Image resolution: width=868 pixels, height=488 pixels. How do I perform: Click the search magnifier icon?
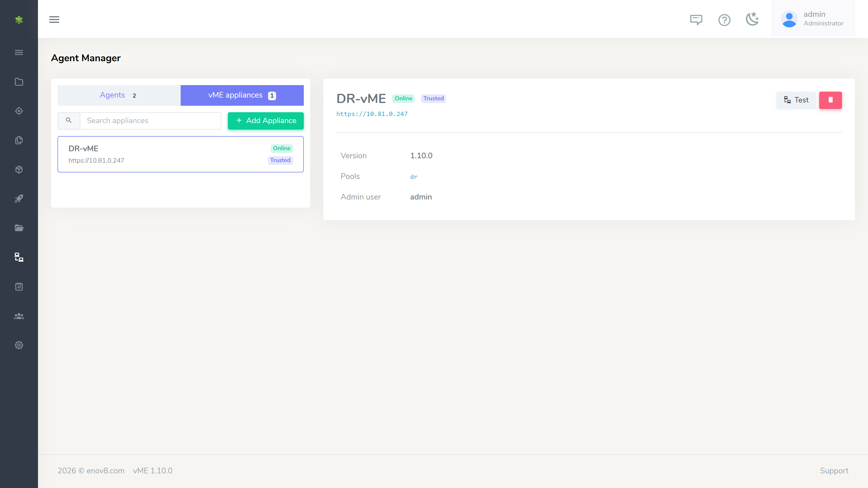69,121
